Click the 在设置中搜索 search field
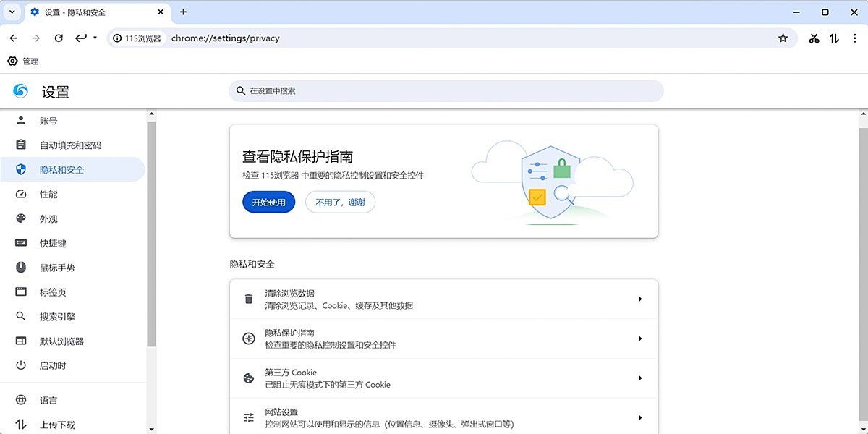Image resolution: width=868 pixels, height=434 pixels. point(444,90)
